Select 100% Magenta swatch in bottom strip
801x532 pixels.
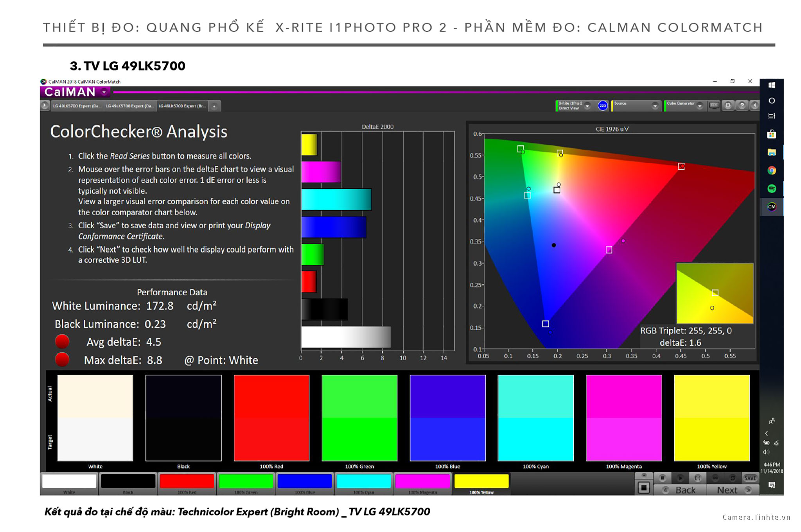pos(423,484)
